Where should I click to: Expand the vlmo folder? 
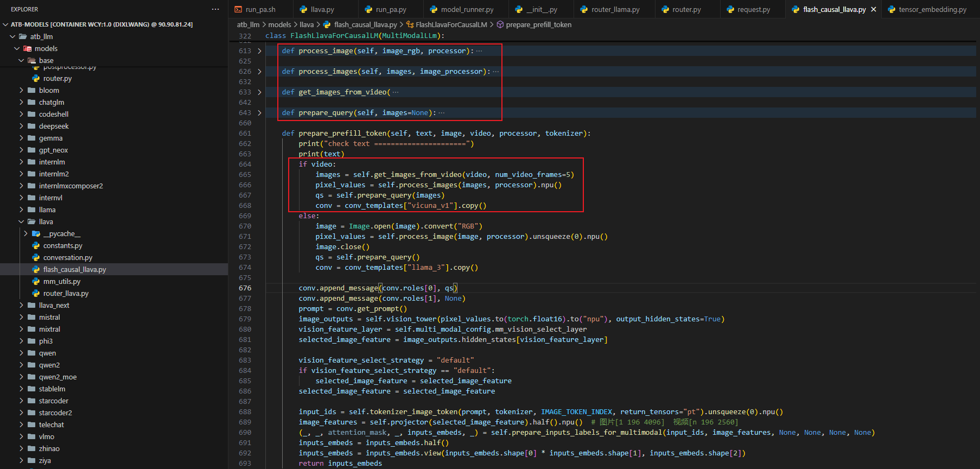coord(21,436)
